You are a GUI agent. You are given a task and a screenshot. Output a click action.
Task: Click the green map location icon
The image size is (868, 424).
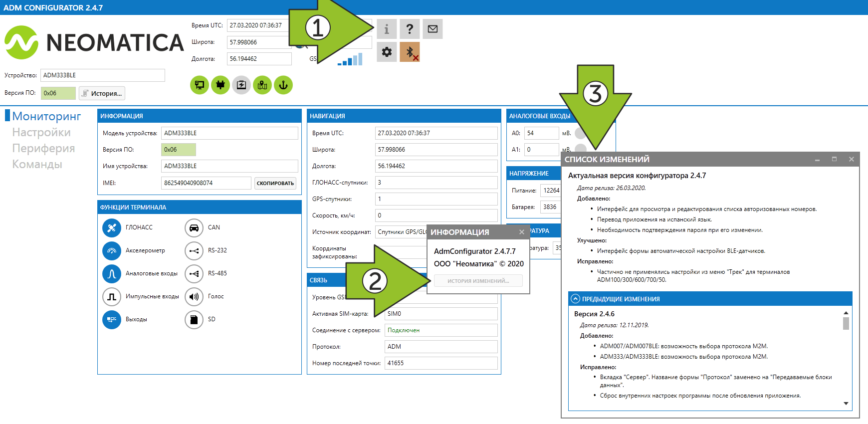point(262,85)
